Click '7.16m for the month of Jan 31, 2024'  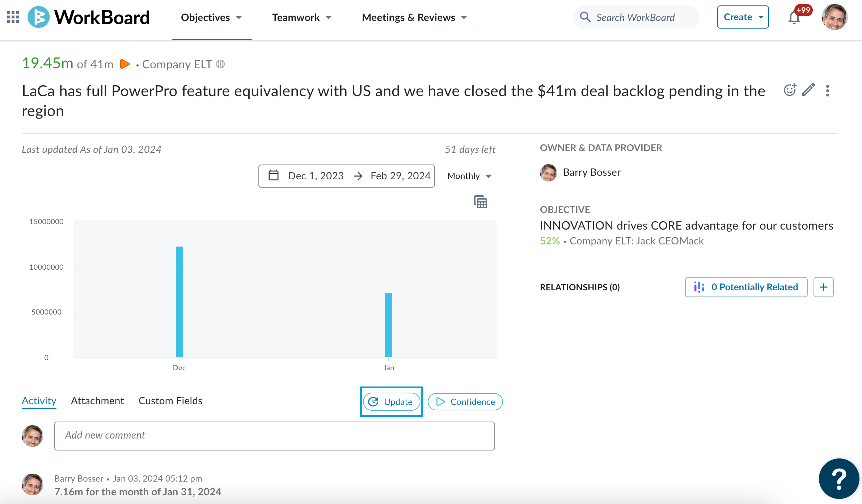(x=138, y=492)
